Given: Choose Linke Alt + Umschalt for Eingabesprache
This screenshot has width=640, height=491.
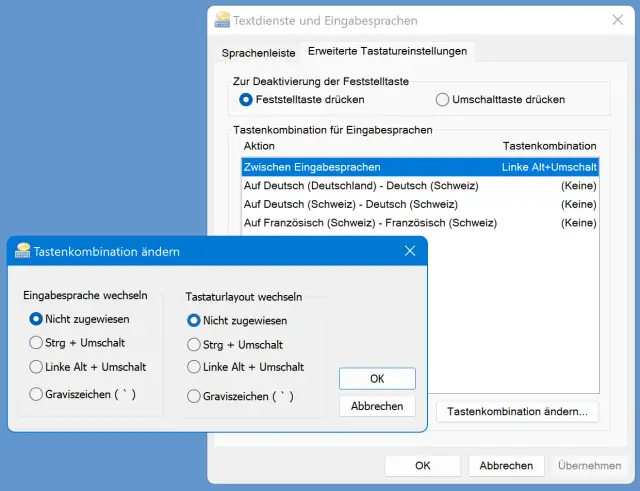Looking at the screenshot, I should click(x=37, y=367).
